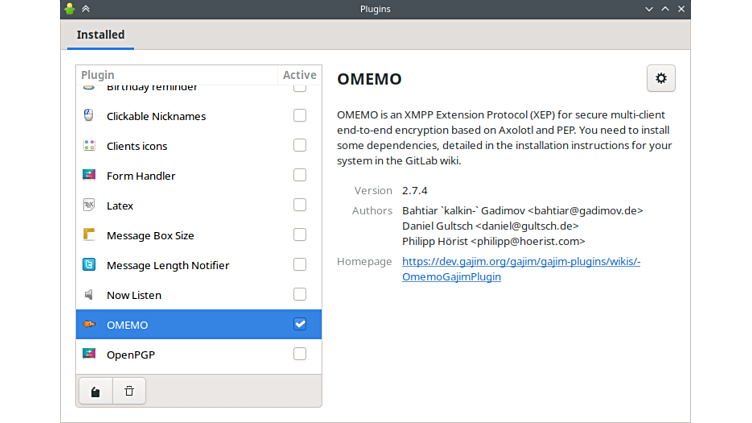Click the Clickable Nicknames plugin icon
The height and width of the screenshot is (423, 752).
(88, 116)
